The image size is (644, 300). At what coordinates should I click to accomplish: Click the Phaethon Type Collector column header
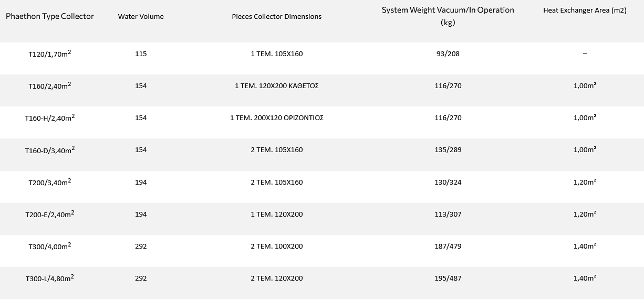pyautogui.click(x=50, y=16)
